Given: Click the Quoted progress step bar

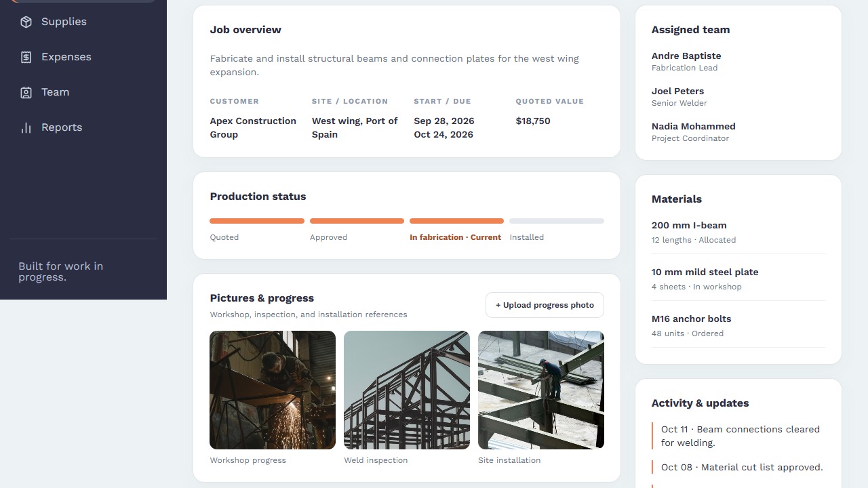Looking at the screenshot, I should click(257, 221).
